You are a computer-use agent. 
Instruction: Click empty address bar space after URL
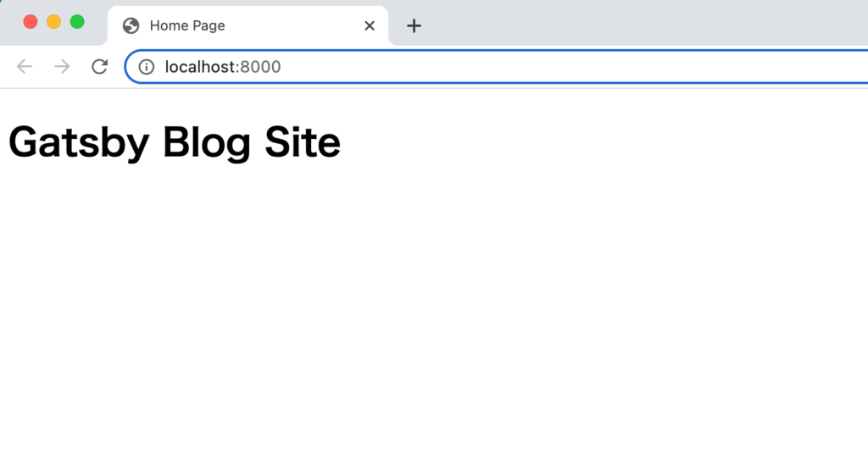point(551,67)
